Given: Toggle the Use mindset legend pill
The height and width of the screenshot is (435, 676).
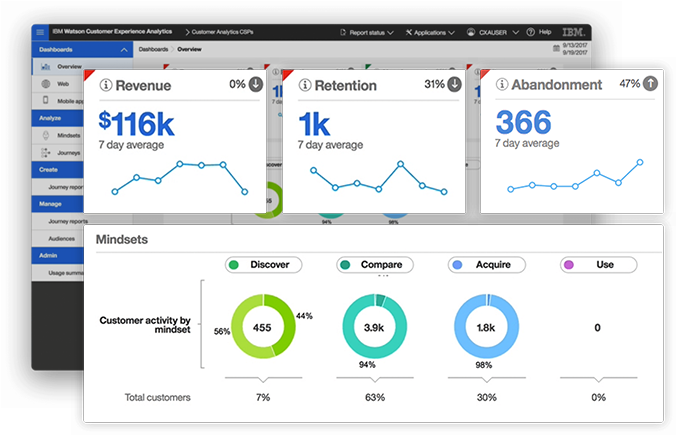Looking at the screenshot, I should click(598, 265).
